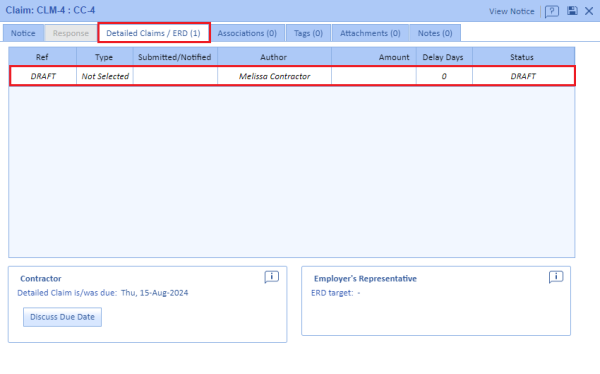Select the Response tab
Screen dimensions: 600x374
coord(71,33)
